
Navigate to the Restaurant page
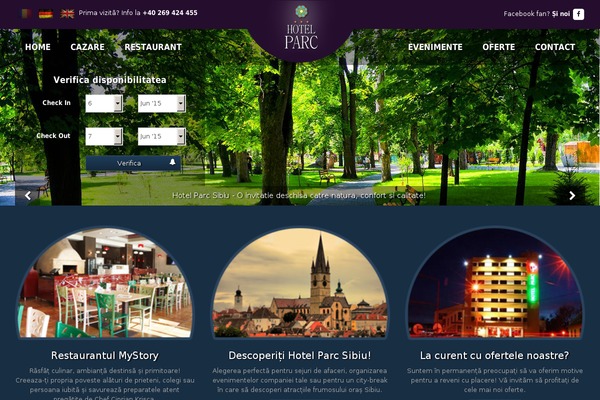pos(153,47)
